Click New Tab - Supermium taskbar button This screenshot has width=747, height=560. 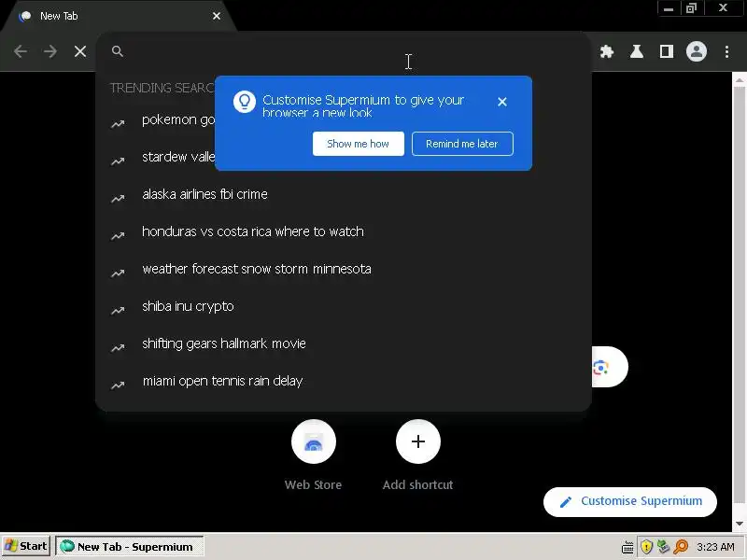click(130, 546)
